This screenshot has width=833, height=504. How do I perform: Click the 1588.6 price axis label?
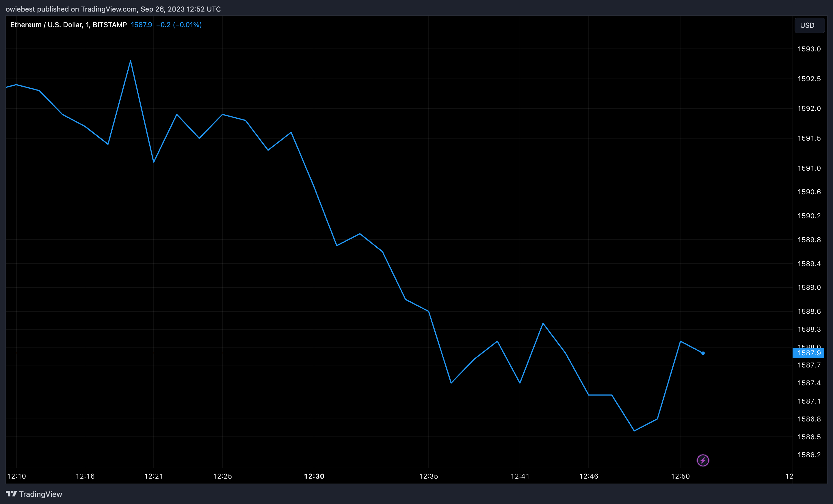click(809, 311)
